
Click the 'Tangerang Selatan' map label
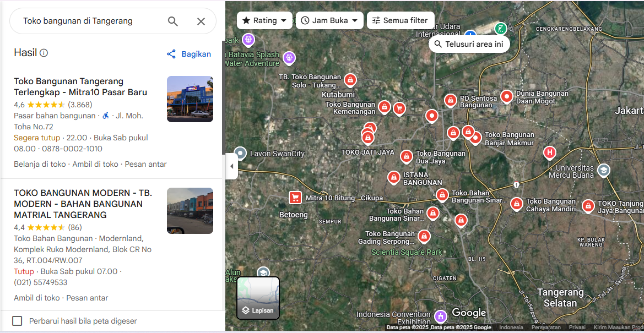coord(561,298)
